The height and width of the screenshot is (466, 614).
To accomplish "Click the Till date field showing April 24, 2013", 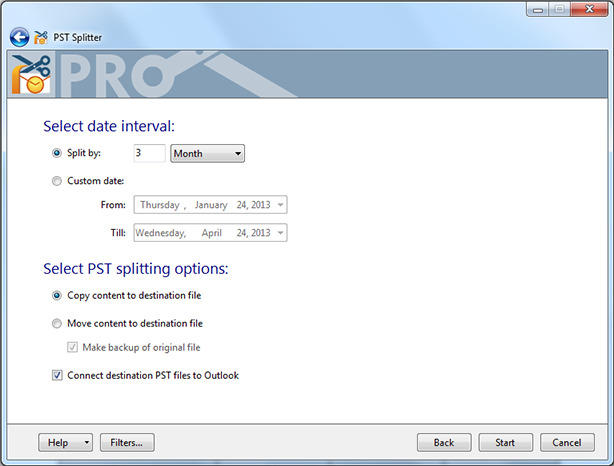I will (210, 233).
